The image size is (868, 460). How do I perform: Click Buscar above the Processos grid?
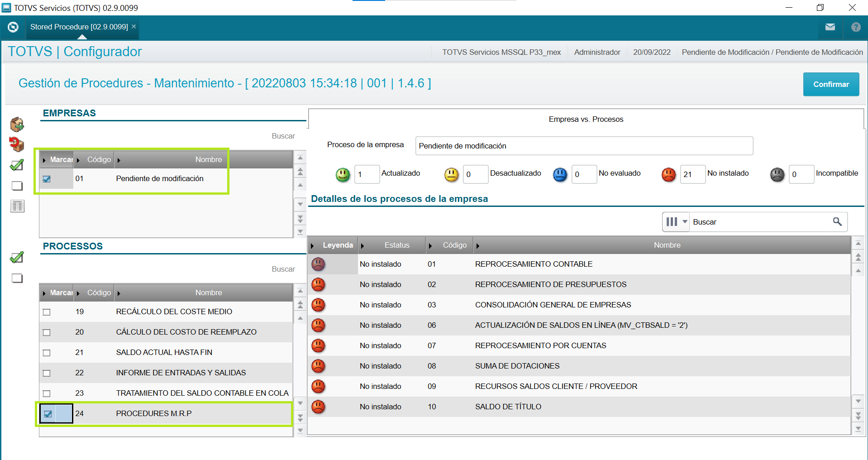(x=283, y=269)
